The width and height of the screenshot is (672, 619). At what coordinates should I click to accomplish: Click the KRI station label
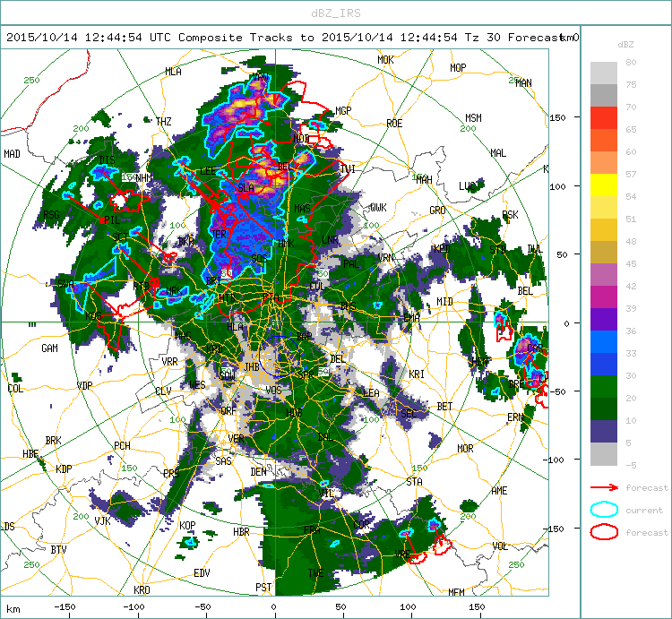pyautogui.click(x=417, y=374)
